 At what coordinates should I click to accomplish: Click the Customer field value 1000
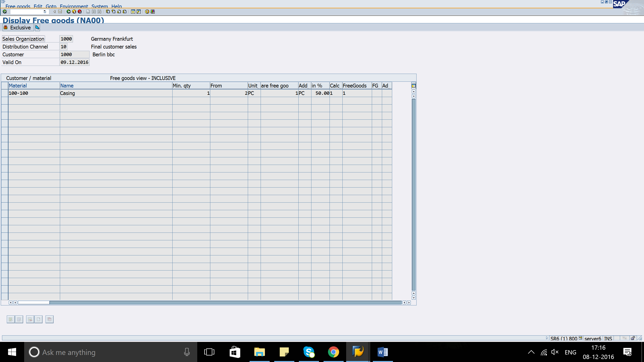[x=74, y=55]
